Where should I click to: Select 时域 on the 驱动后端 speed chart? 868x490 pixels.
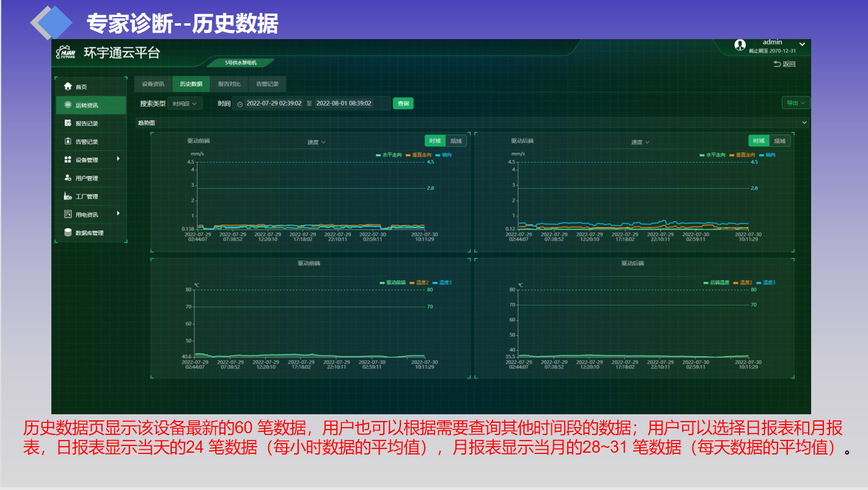click(x=759, y=141)
